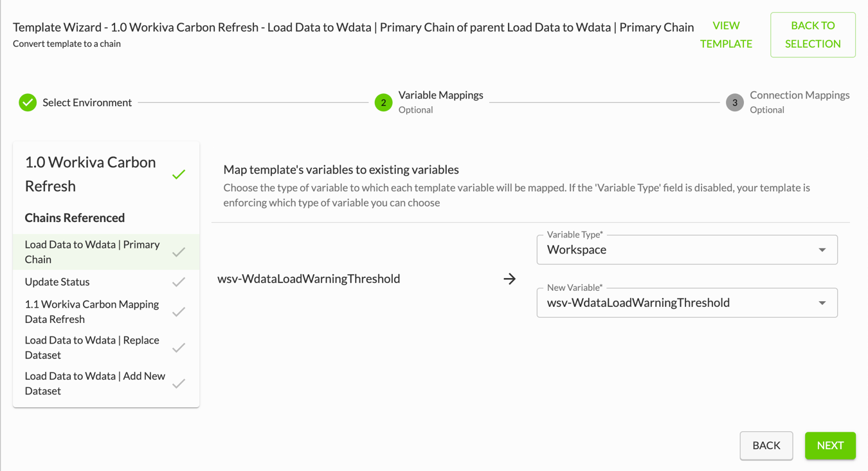868x471 pixels.
Task: Click checkmark next to Update Status
Action: coord(179,282)
